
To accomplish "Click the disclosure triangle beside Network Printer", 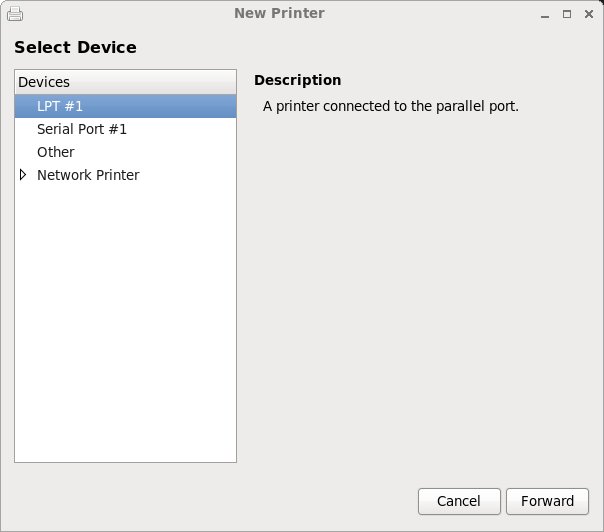I will pyautogui.click(x=24, y=175).
